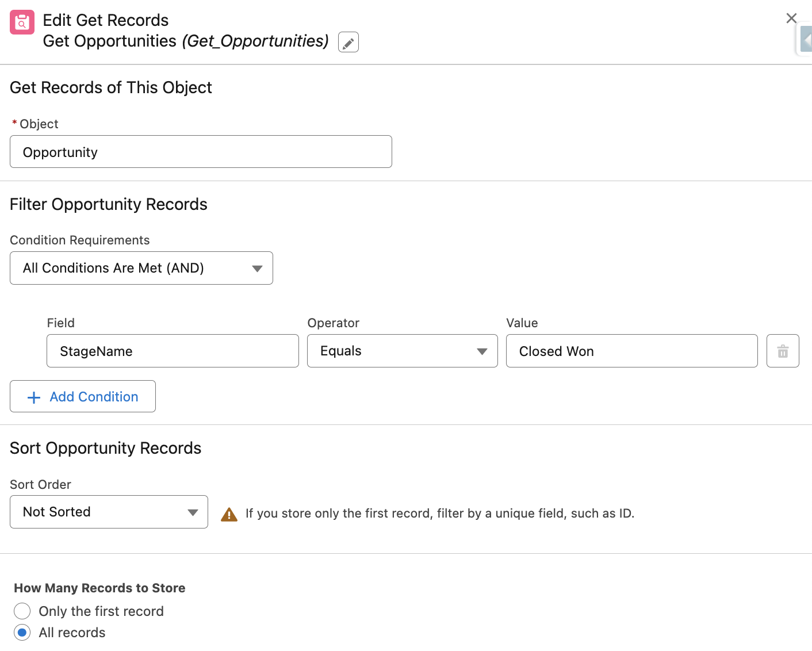Open the Sort Order dropdown set to Not Sorted
This screenshot has height=651, width=812.
[109, 512]
